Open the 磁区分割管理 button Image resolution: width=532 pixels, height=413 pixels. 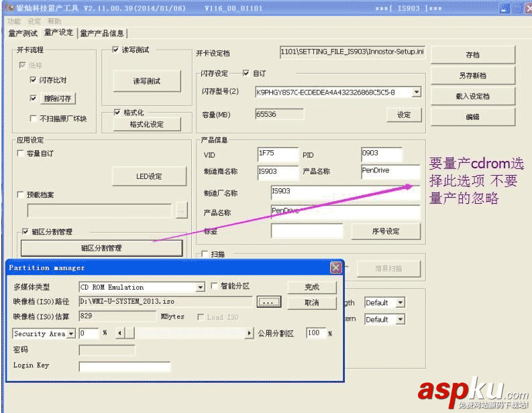click(x=101, y=248)
